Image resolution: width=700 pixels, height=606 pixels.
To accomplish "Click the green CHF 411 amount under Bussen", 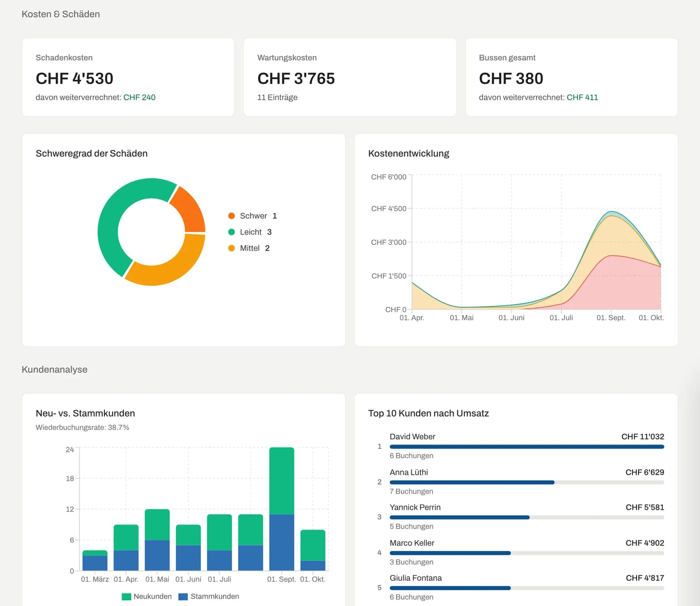I will pos(582,98).
